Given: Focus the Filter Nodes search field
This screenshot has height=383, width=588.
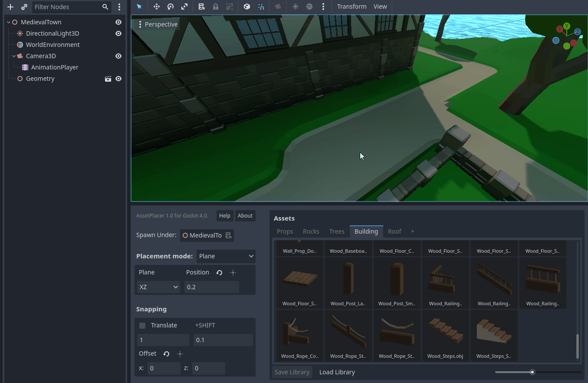Looking at the screenshot, I should coord(72,7).
